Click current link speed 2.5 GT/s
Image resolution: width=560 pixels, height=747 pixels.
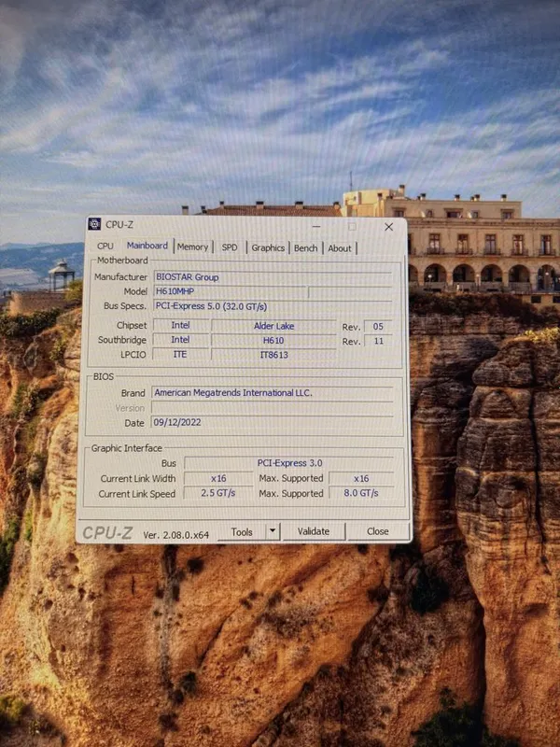pyautogui.click(x=218, y=493)
